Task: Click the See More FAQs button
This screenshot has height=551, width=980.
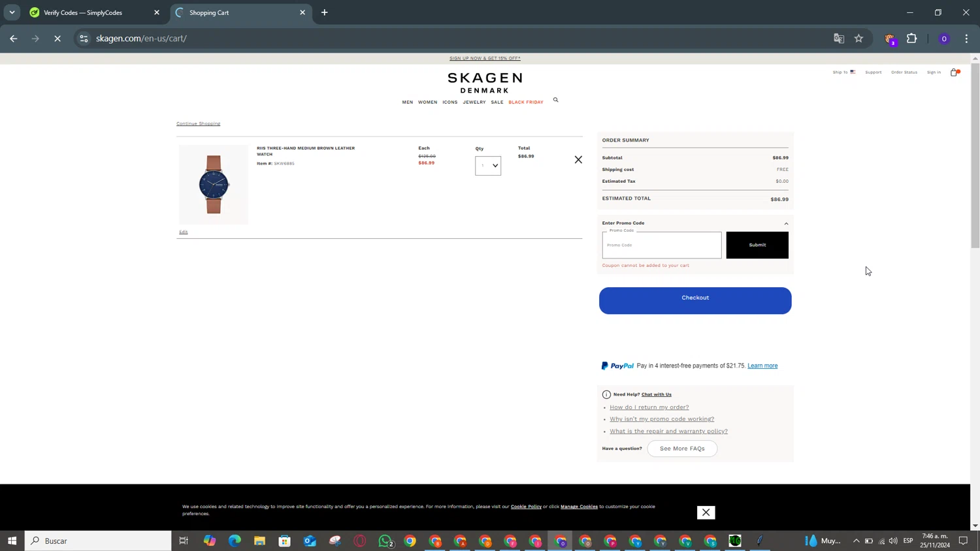Action: [x=682, y=449]
